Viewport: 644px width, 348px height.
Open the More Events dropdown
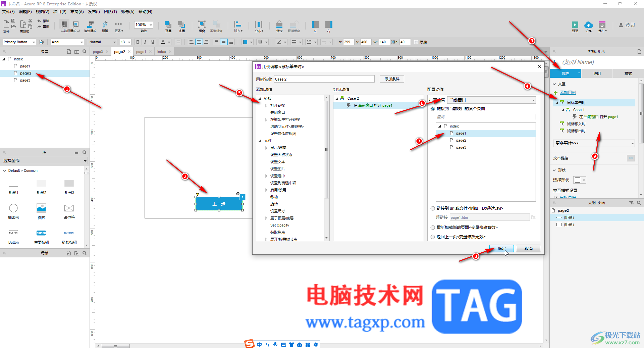[594, 143]
